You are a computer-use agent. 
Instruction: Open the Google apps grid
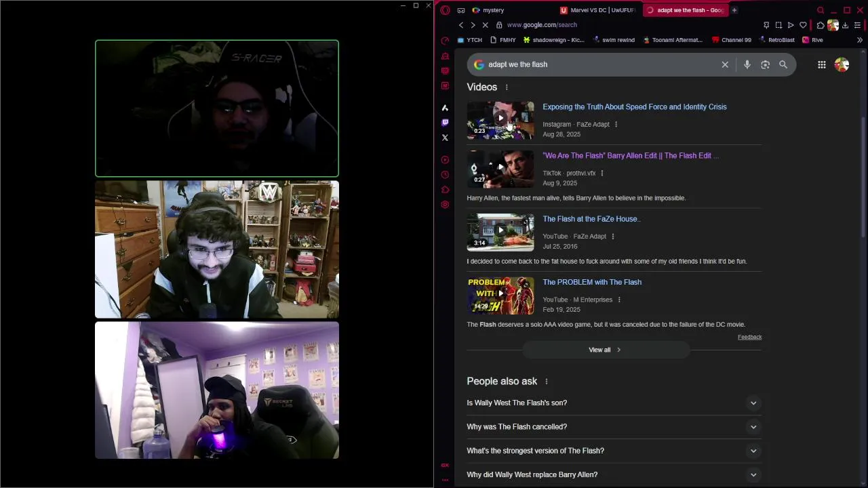coord(821,64)
